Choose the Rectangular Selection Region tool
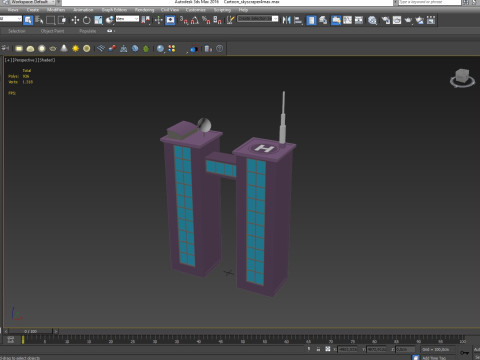This screenshot has height=360, width=480. 50,20
